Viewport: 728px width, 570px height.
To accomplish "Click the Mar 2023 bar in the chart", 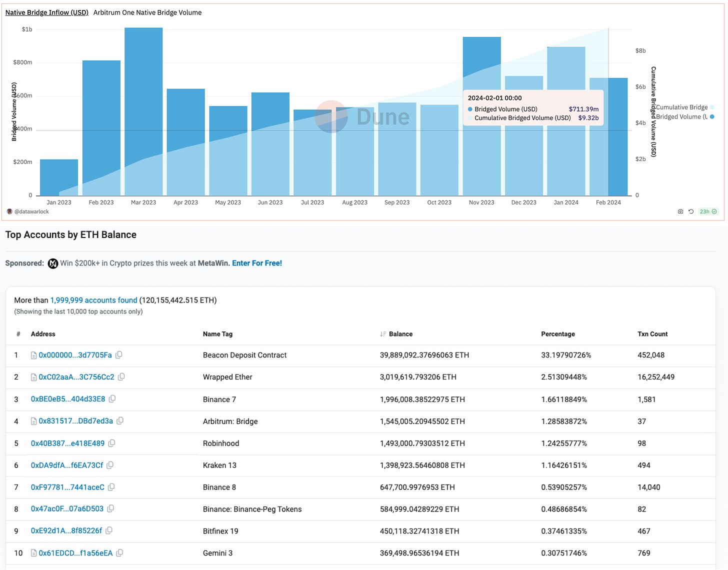I will [x=143, y=111].
